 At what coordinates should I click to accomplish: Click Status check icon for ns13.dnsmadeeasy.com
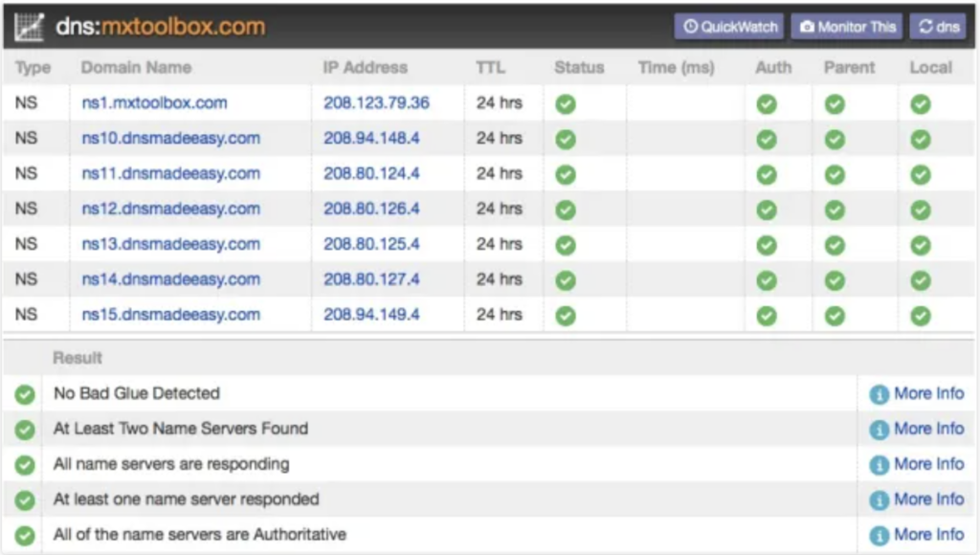566,246
